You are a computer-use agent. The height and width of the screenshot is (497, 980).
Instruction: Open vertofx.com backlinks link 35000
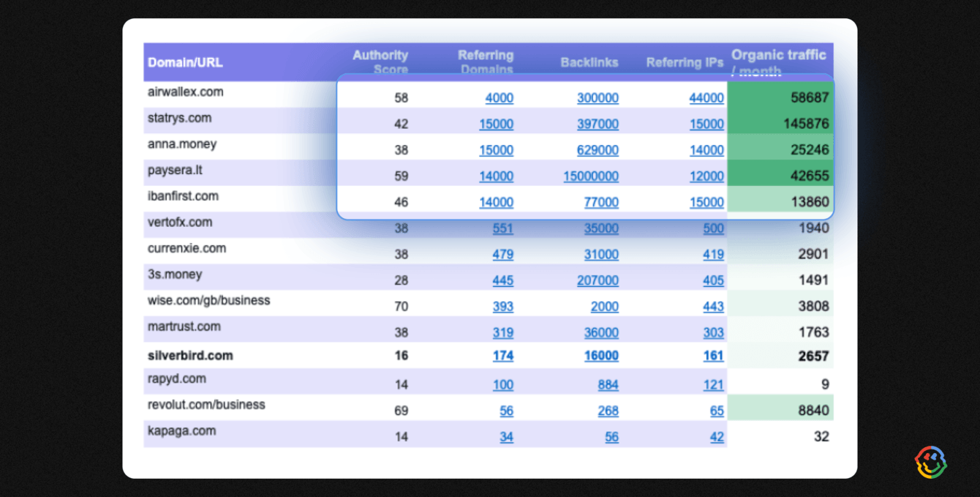pyautogui.click(x=601, y=228)
